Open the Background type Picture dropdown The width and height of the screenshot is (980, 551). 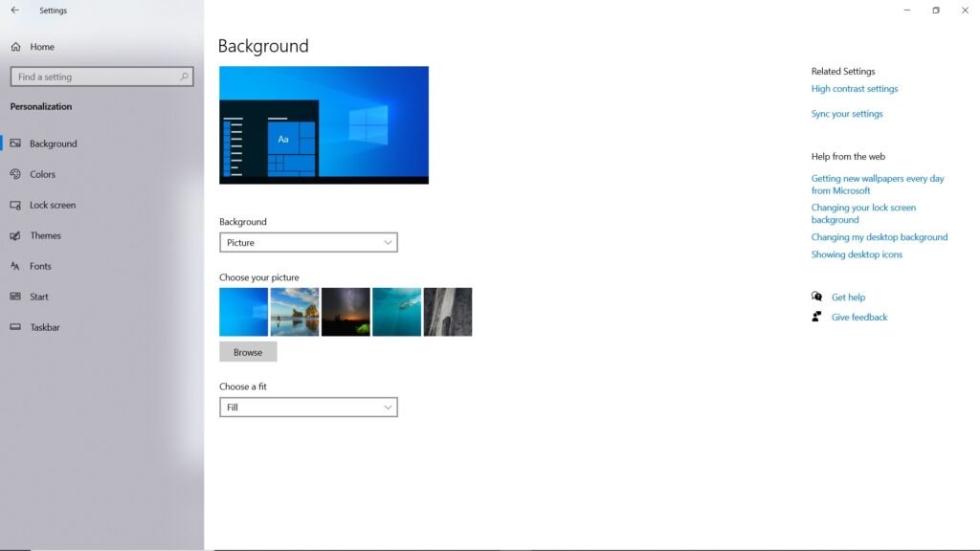coord(308,242)
